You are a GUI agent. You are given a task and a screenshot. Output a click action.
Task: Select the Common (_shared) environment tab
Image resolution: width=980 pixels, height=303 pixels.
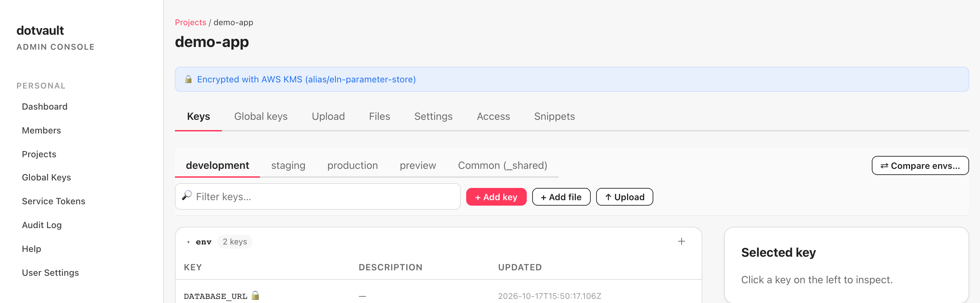click(x=502, y=165)
